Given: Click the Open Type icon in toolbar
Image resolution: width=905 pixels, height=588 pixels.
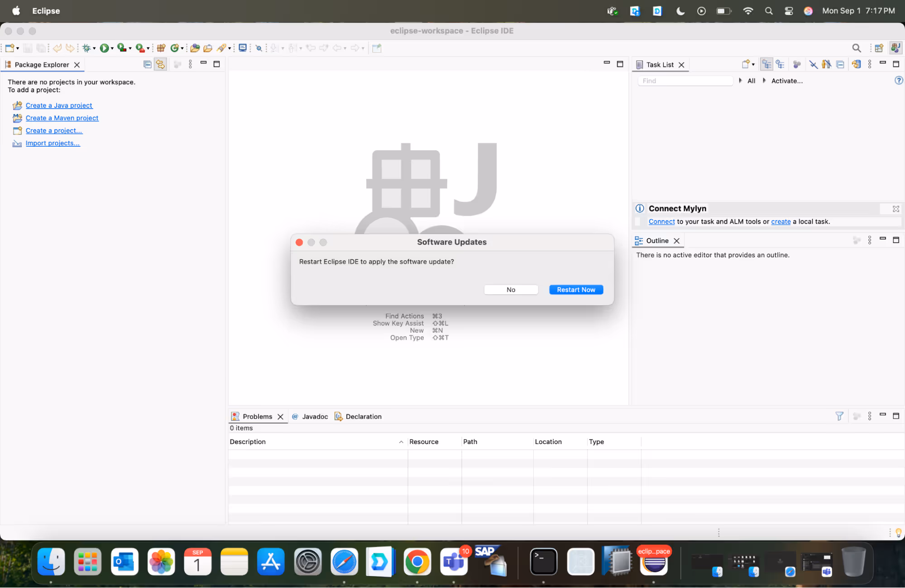Looking at the screenshot, I should point(195,48).
